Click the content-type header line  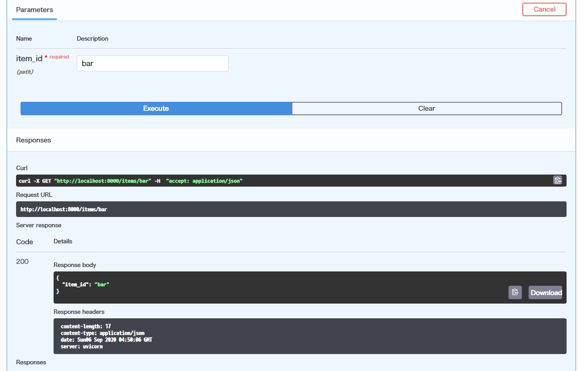pos(103,333)
